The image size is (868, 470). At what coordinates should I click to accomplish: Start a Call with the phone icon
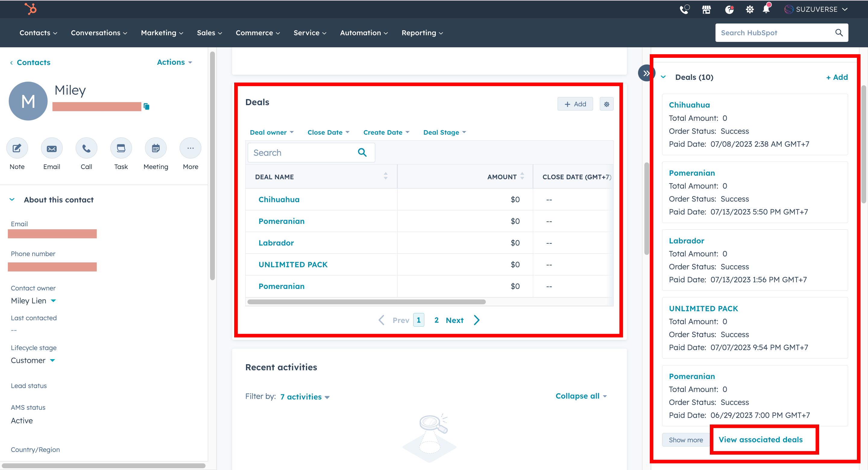pos(86,148)
